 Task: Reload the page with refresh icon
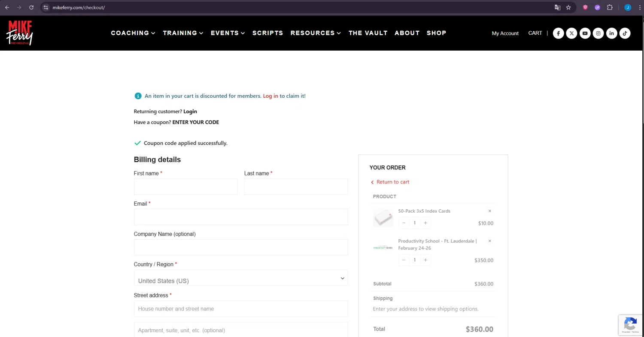point(31,7)
